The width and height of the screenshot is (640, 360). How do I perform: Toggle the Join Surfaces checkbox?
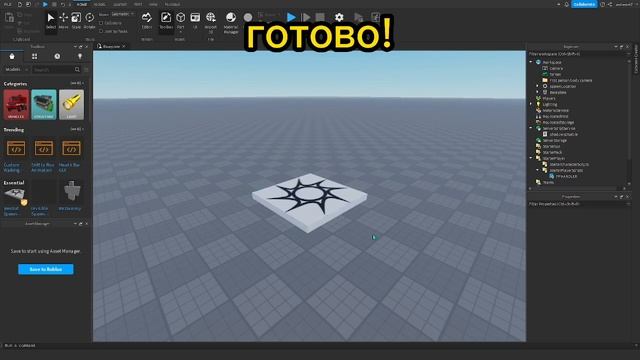point(101,31)
